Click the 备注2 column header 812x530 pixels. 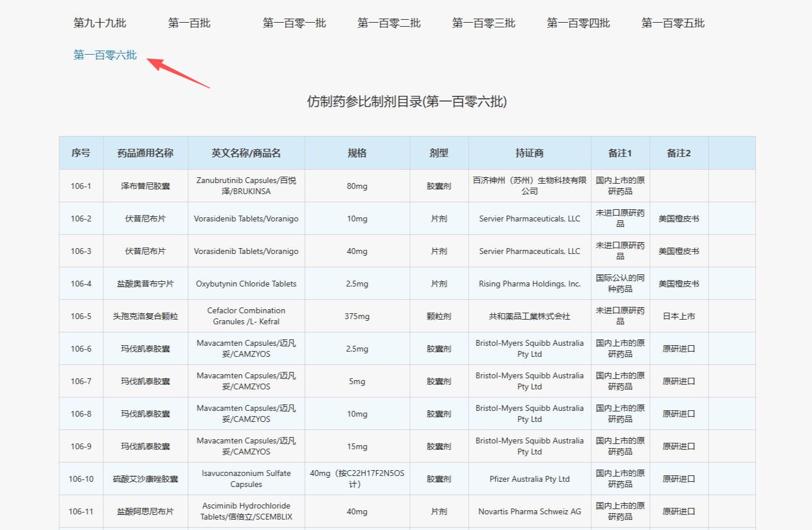(x=679, y=153)
